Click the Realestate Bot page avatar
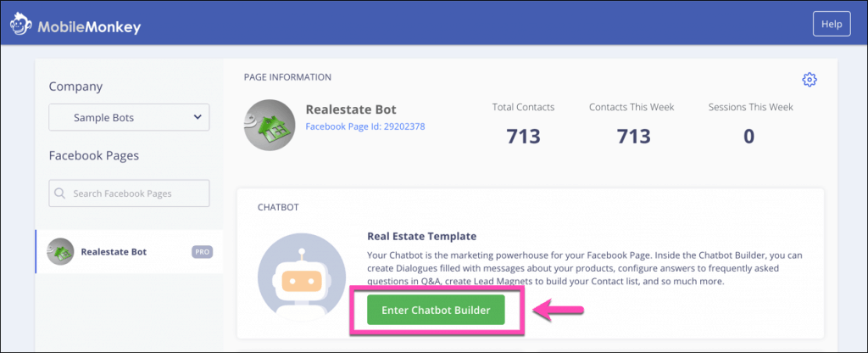The width and height of the screenshot is (868, 353). pyautogui.click(x=270, y=126)
